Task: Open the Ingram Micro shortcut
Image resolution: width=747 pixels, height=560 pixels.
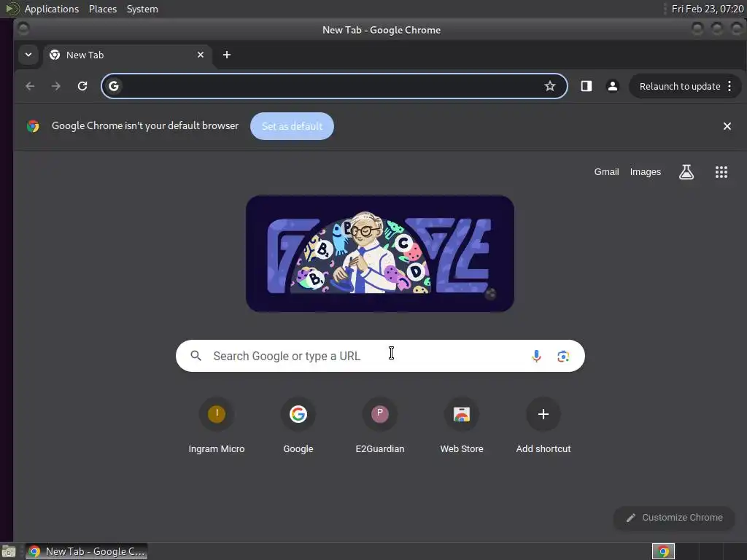Action: coord(216,425)
